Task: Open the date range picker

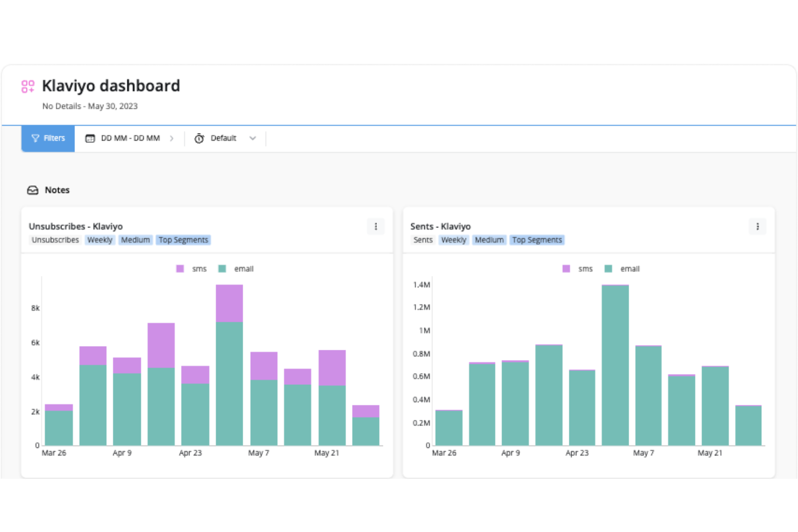Action: click(129, 138)
